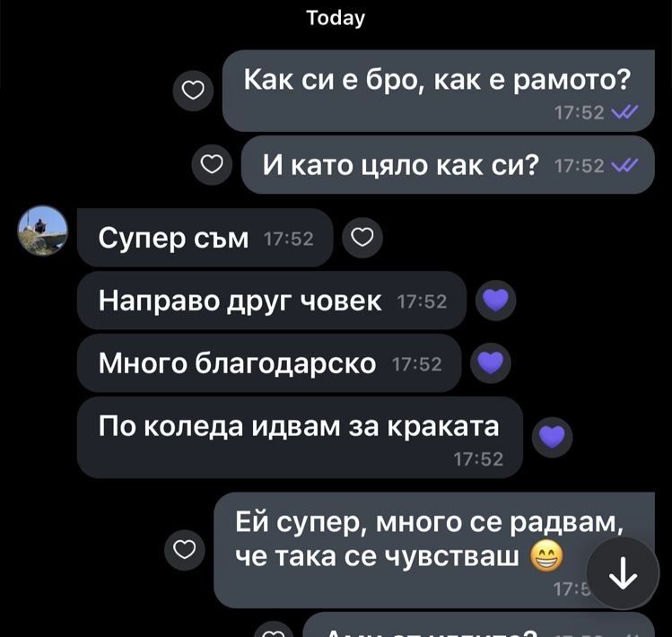The image size is (672, 637).
Task: Like the "Ей супер, много се радвам" message
Action: pyautogui.click(x=184, y=550)
